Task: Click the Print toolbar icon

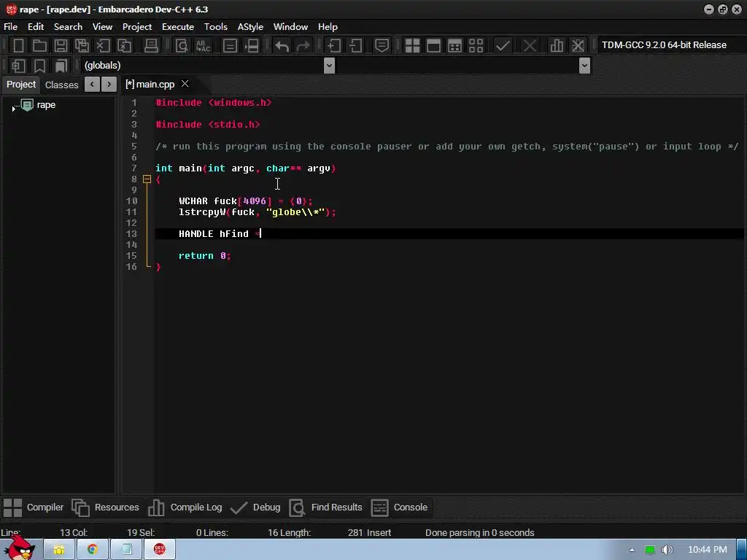Action: pos(151,46)
